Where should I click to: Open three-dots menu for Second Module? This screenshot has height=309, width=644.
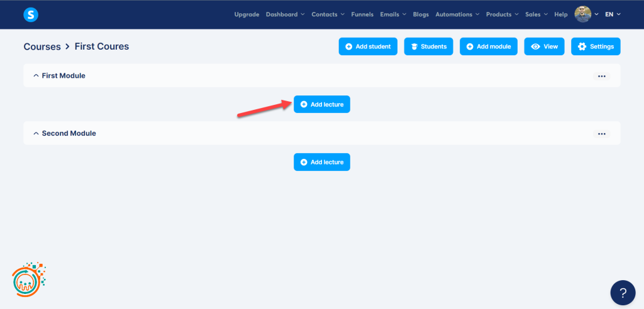pos(601,134)
